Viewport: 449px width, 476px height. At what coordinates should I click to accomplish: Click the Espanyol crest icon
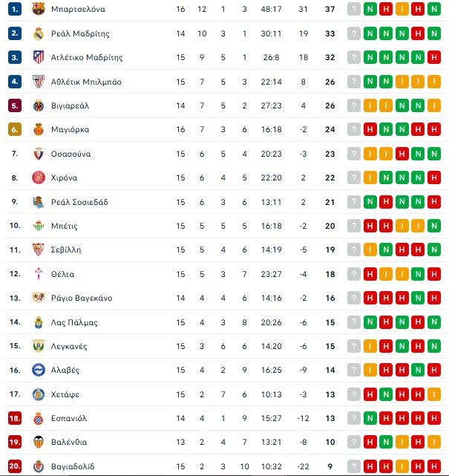(39, 418)
